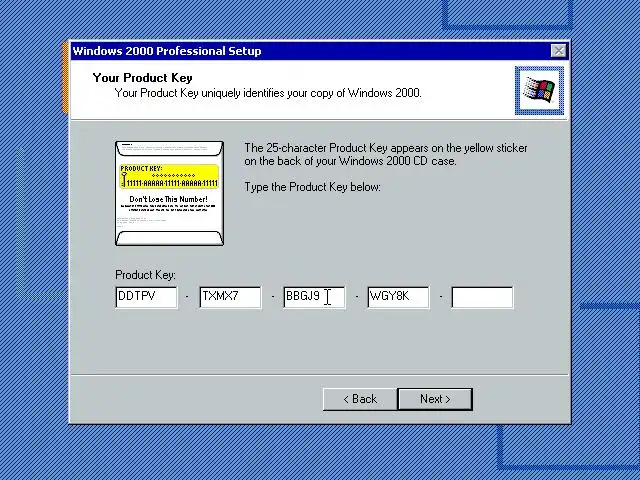Click text about the 25-character Product Key
Screen dimensions: 640x480
click(x=386, y=154)
